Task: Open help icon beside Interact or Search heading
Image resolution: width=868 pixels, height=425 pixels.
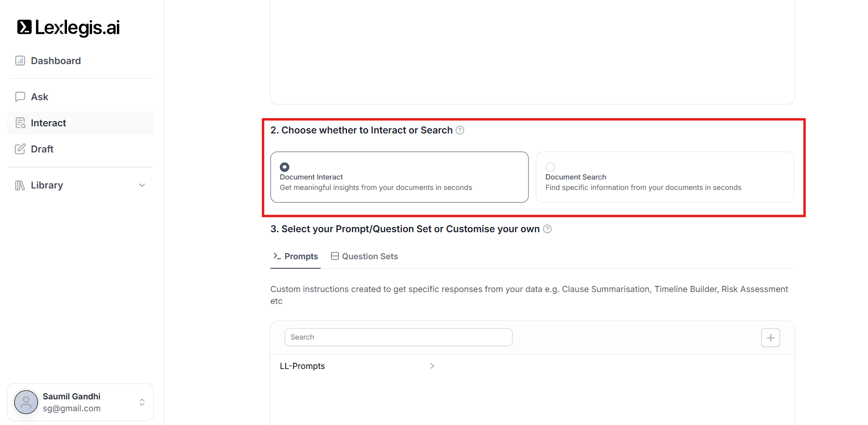Action: pyautogui.click(x=460, y=130)
